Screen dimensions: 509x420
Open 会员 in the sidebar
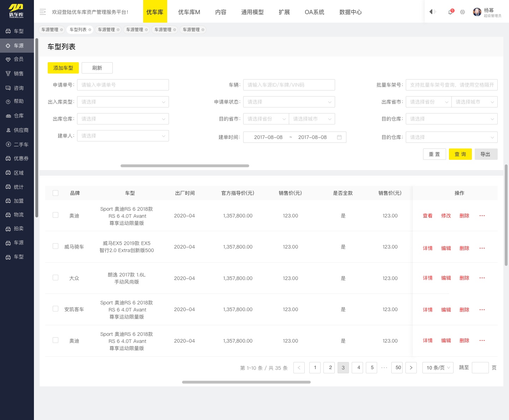[18, 59]
